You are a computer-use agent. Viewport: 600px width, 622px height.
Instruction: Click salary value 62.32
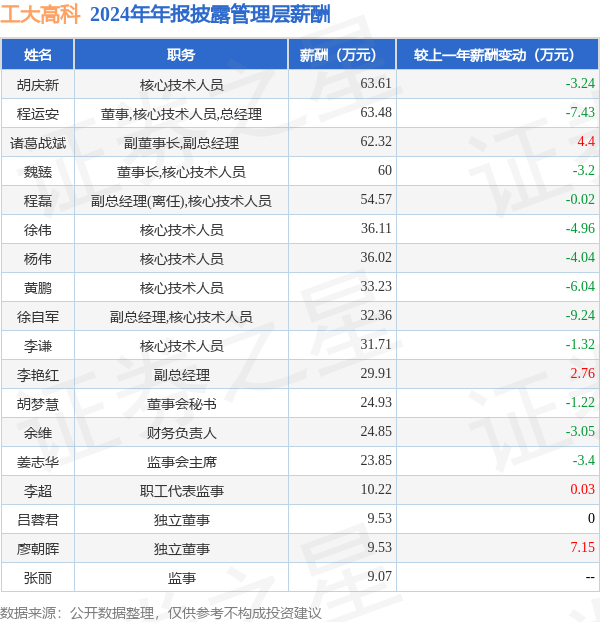[x=376, y=141]
